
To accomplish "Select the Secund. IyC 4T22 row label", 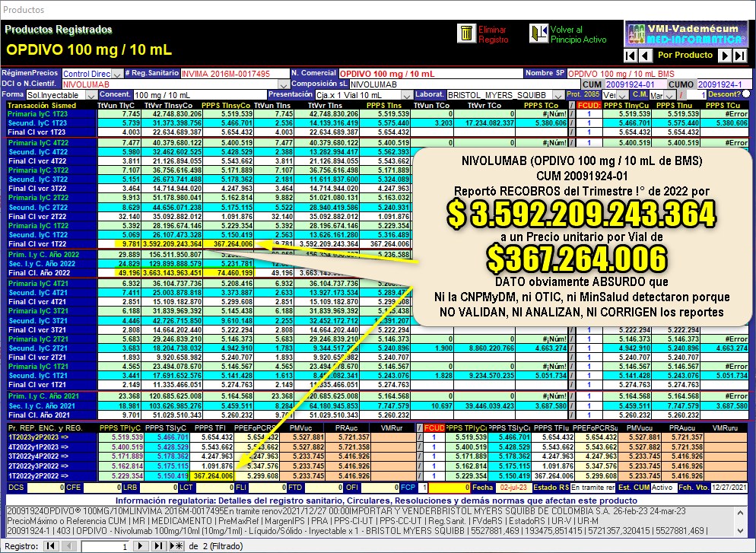I will tap(52, 152).
